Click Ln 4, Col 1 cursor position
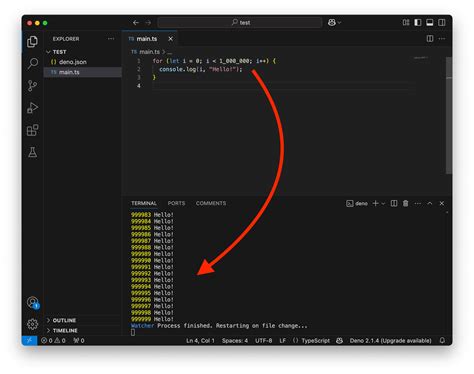Viewport: 474px width, 374px height. coord(200,340)
